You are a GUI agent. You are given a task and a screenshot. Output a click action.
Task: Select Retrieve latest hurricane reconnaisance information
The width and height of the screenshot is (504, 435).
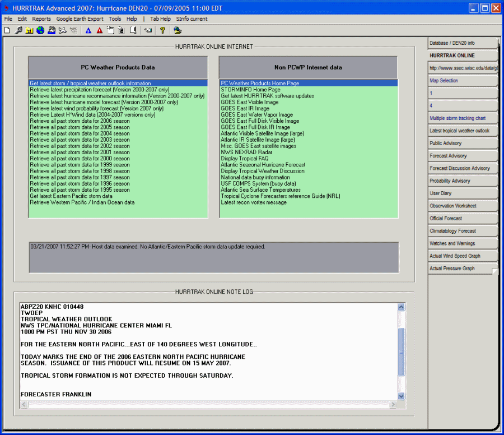[x=118, y=96]
